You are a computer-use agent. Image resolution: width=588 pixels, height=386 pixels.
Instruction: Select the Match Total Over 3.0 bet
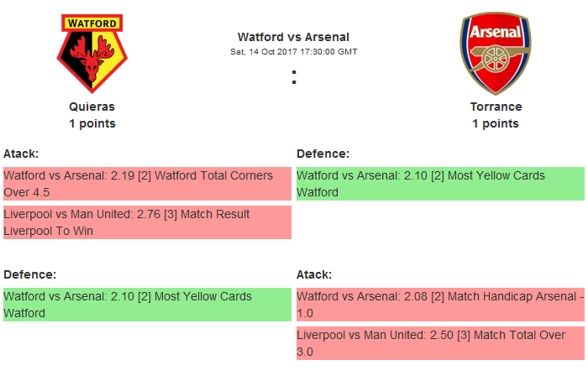440,343
